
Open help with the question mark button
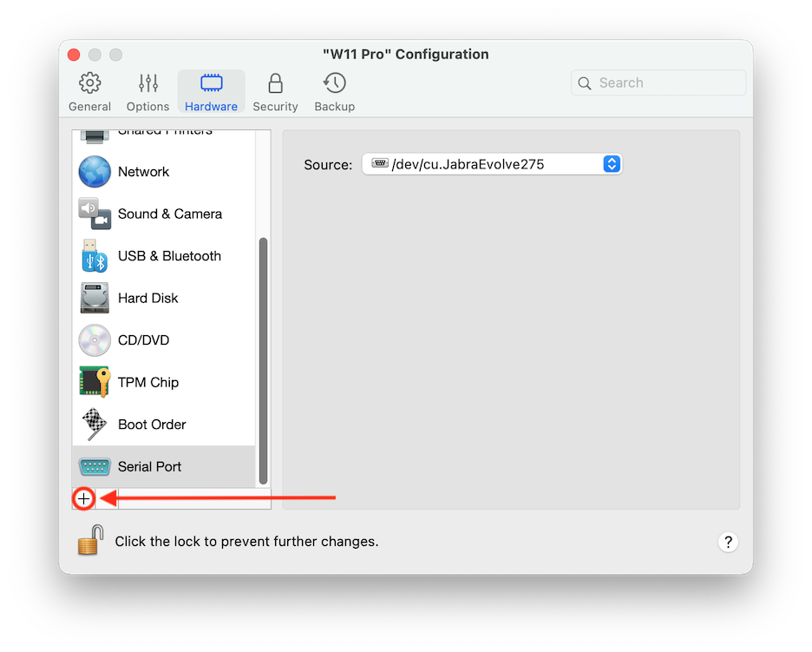click(x=728, y=542)
